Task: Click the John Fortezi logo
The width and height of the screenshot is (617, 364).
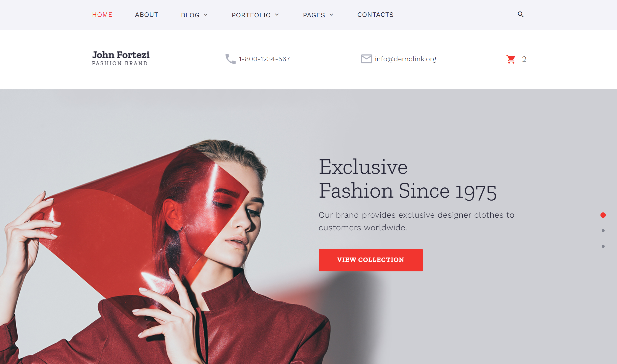Action: tap(121, 58)
